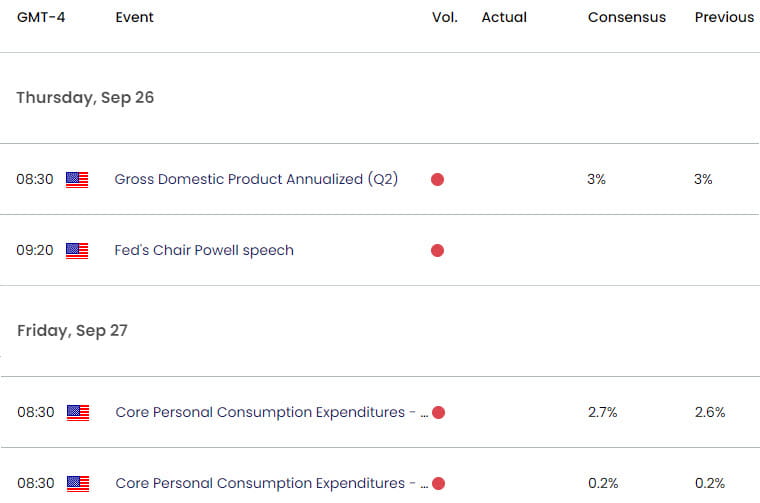
Task: Click red volatility dot in 0.2% row
Action: [x=438, y=484]
